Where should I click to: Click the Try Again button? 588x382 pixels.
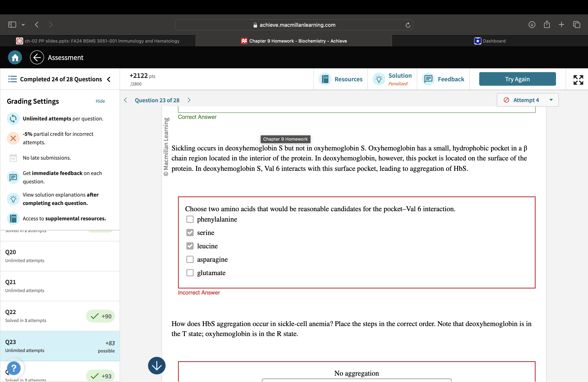click(517, 79)
